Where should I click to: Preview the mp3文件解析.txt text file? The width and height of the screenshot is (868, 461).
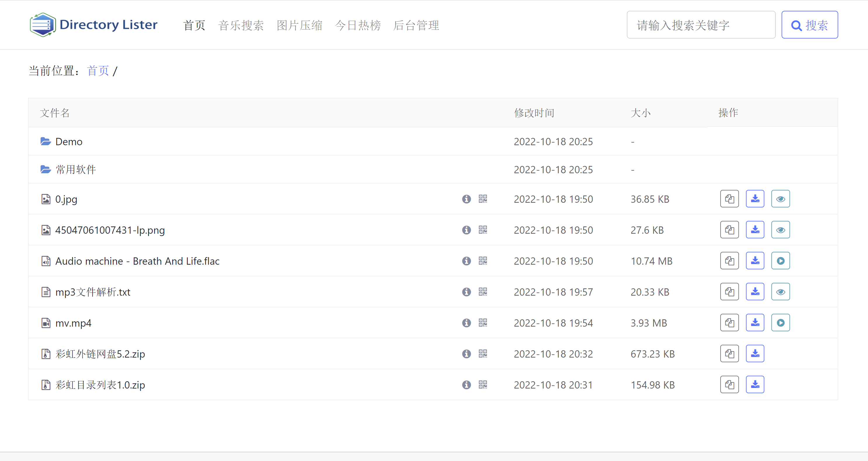point(780,292)
